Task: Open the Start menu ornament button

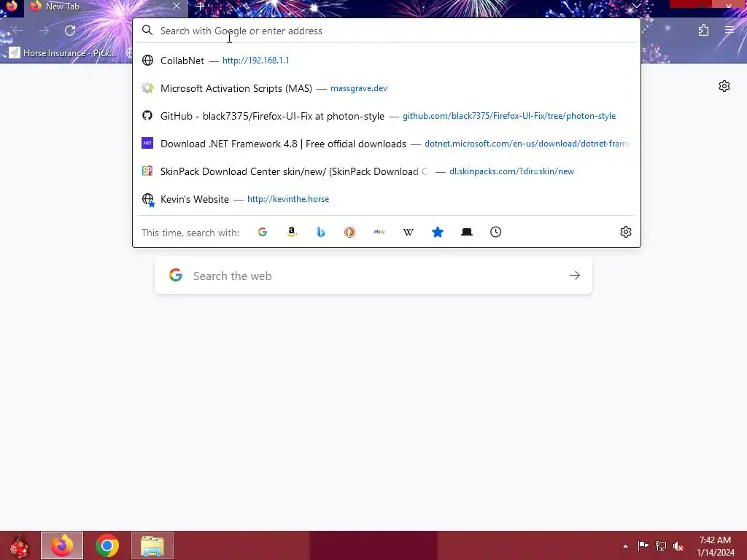Action: pyautogui.click(x=19, y=545)
